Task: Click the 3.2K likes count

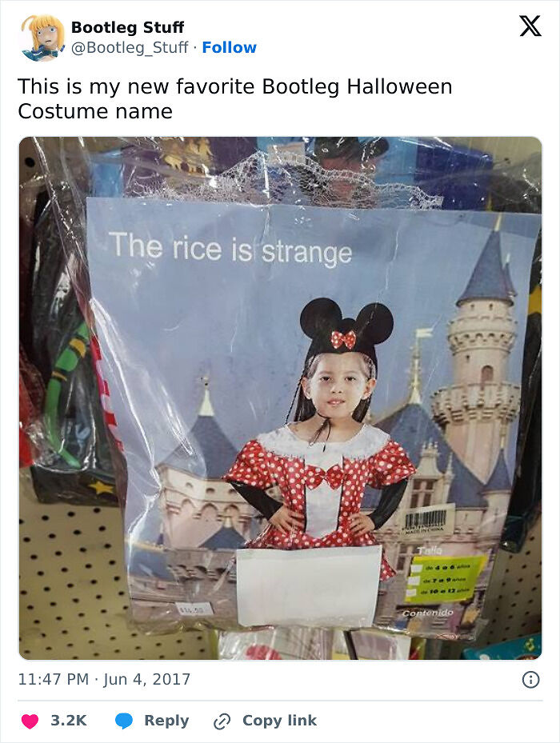Action: pos(69,721)
